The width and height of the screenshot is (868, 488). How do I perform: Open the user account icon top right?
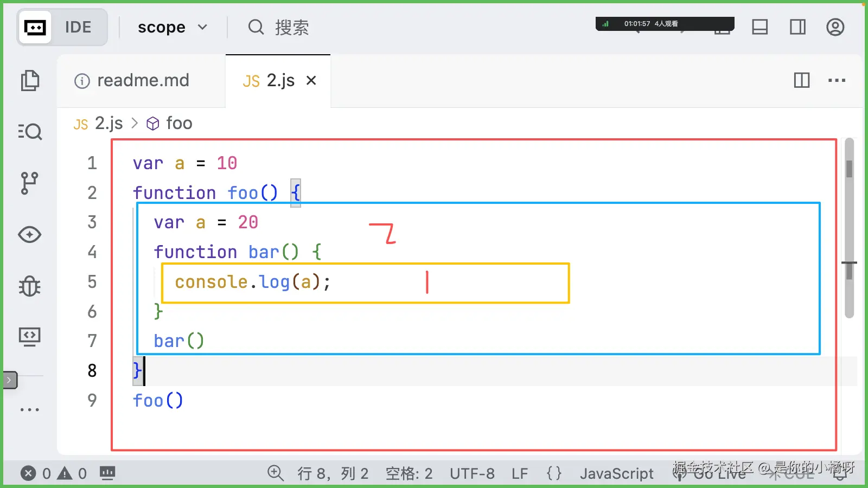tap(835, 27)
